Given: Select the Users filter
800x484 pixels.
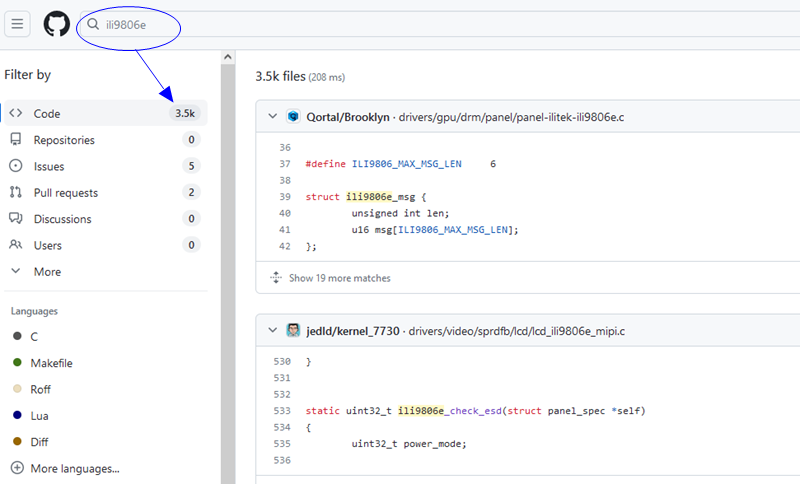Looking at the screenshot, I should point(106,245).
